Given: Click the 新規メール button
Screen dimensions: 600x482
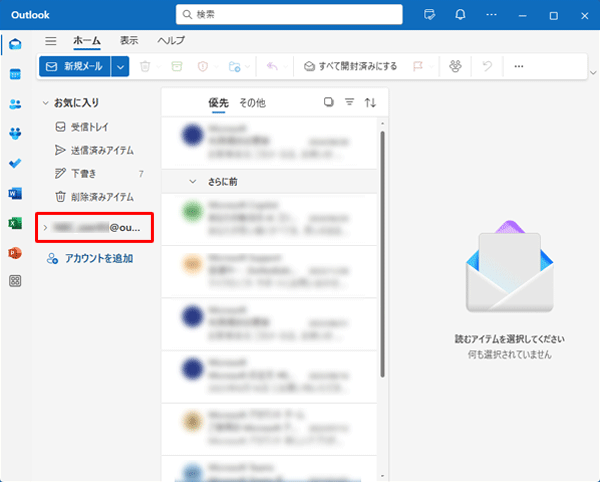Looking at the screenshot, I should click(75, 67).
